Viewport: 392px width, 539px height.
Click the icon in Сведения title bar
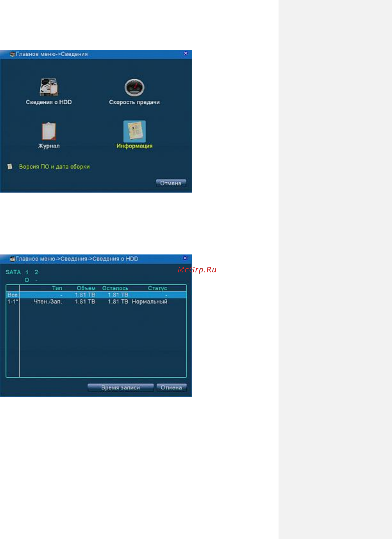[12, 54]
